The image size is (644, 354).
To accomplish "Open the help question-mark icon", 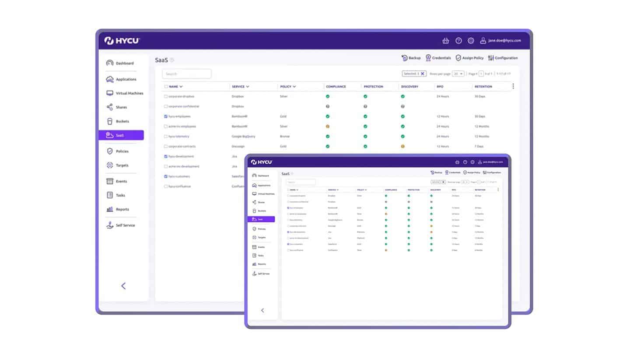I will (458, 41).
